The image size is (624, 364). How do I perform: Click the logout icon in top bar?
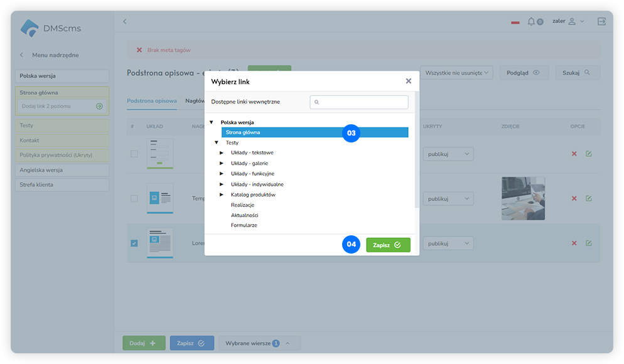tap(601, 21)
